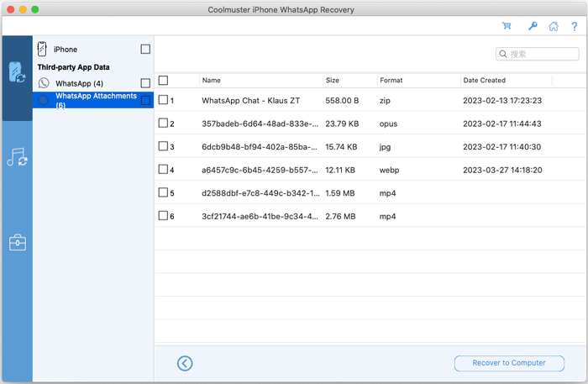This screenshot has width=588, height=384.
Task: Tick the iPhone checkbox
Action: [x=145, y=49]
